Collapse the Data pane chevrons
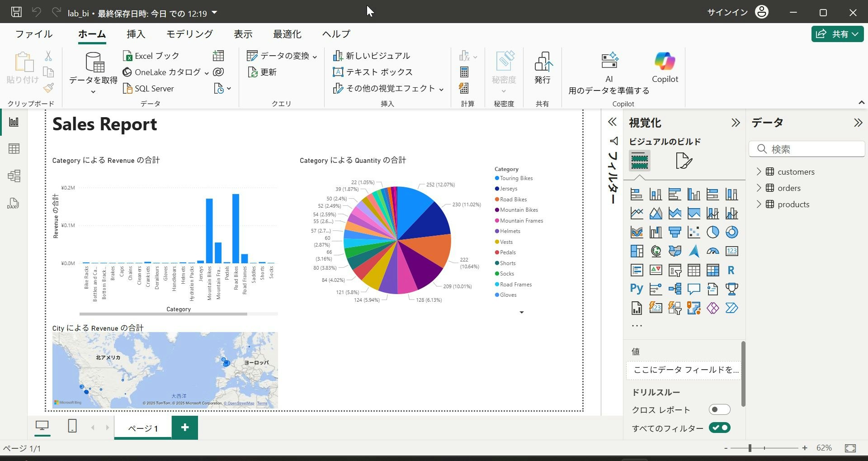Image resolution: width=868 pixels, height=461 pixels. point(858,123)
